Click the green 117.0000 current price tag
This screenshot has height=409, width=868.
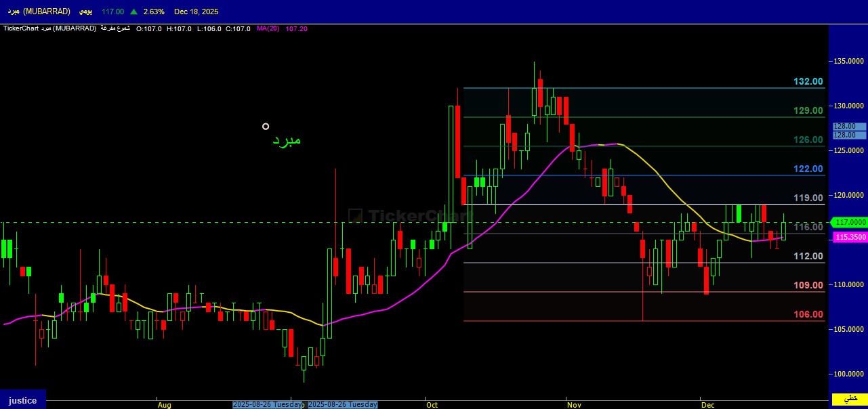[x=850, y=222]
